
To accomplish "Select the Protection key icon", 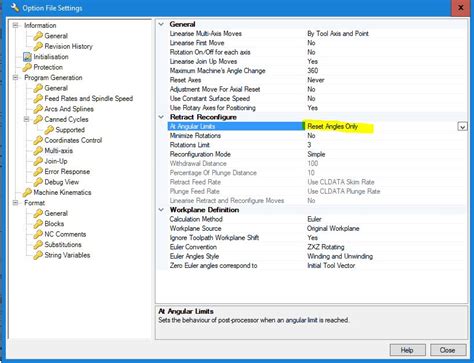I will point(27,67).
